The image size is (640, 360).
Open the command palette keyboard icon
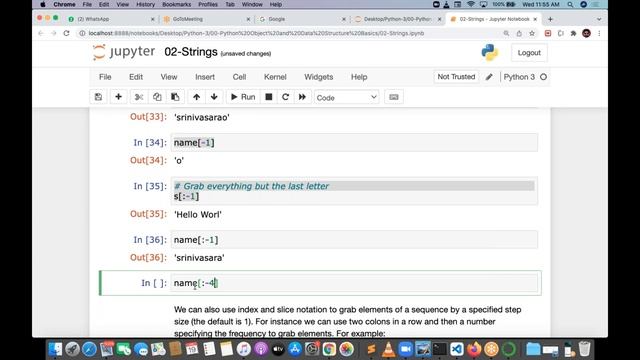(394, 97)
